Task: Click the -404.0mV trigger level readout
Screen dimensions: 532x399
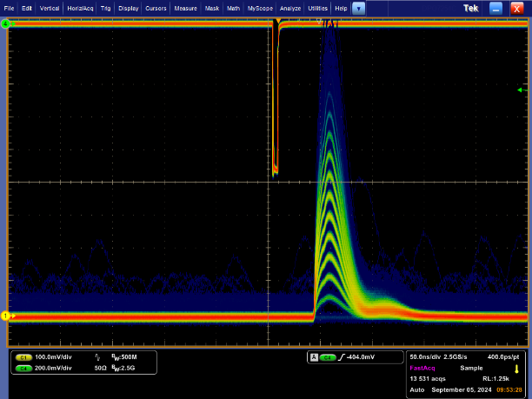Action: pyautogui.click(x=362, y=357)
